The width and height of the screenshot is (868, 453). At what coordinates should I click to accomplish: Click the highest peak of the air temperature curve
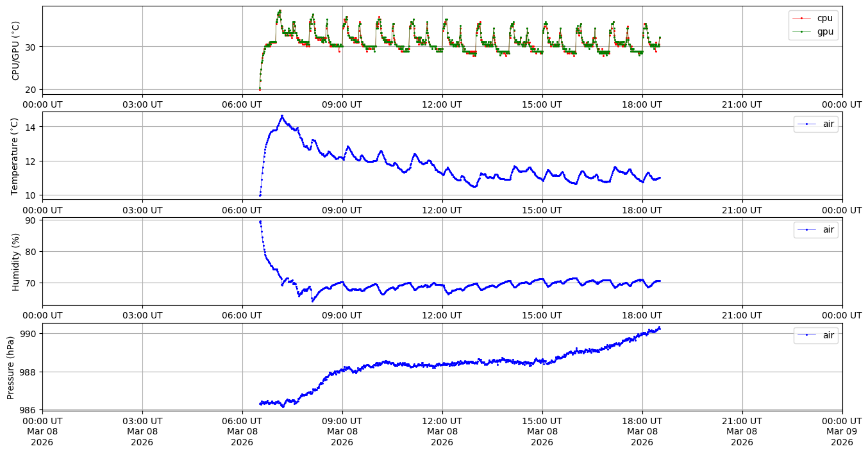pyautogui.click(x=281, y=116)
